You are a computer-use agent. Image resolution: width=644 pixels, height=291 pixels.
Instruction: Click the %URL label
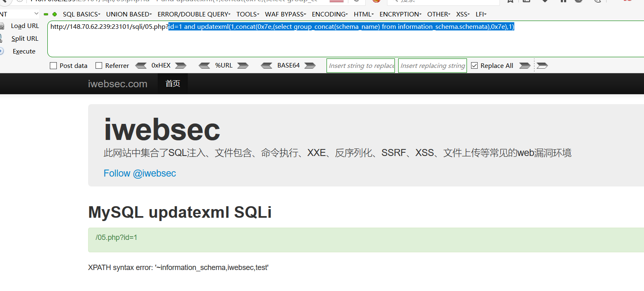224,65
